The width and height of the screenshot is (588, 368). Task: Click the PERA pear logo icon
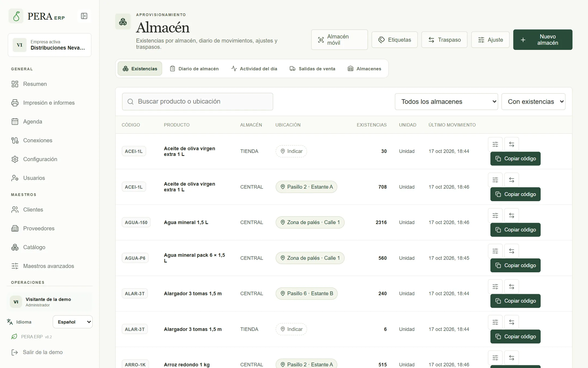coord(16,16)
